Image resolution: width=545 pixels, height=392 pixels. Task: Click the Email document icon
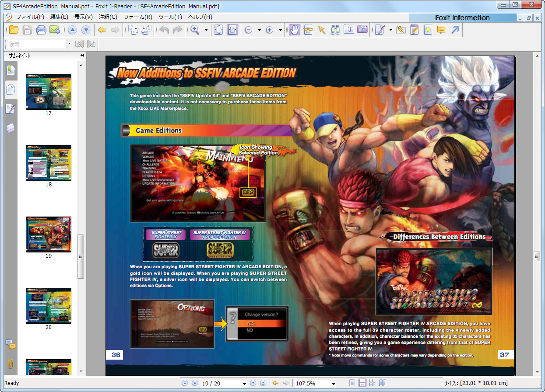tap(54, 30)
